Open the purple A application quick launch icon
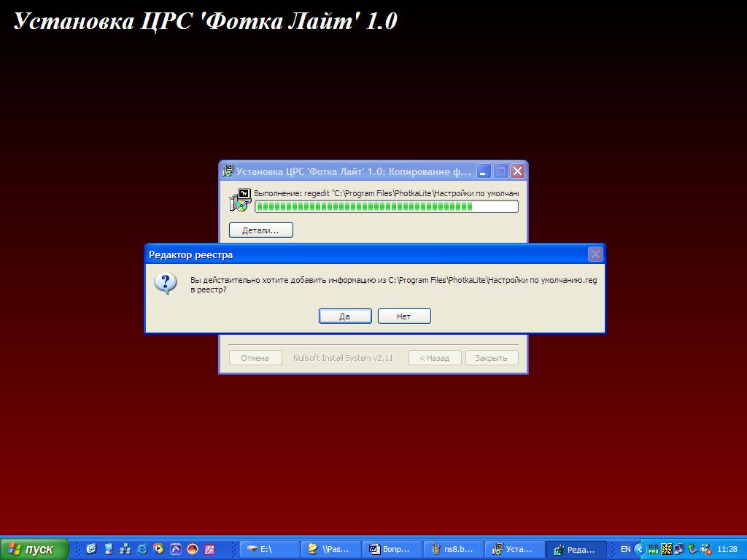Viewport: 747px width, 560px height. [176, 549]
